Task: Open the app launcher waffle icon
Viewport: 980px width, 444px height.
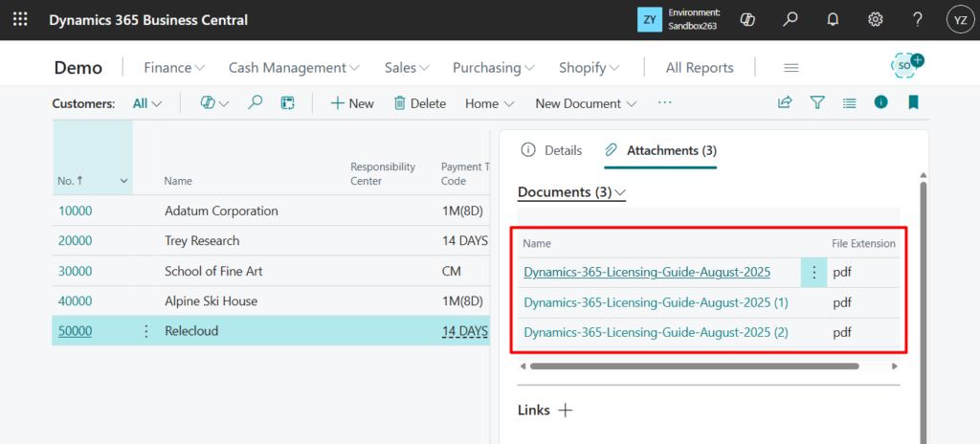Action: click(x=20, y=20)
